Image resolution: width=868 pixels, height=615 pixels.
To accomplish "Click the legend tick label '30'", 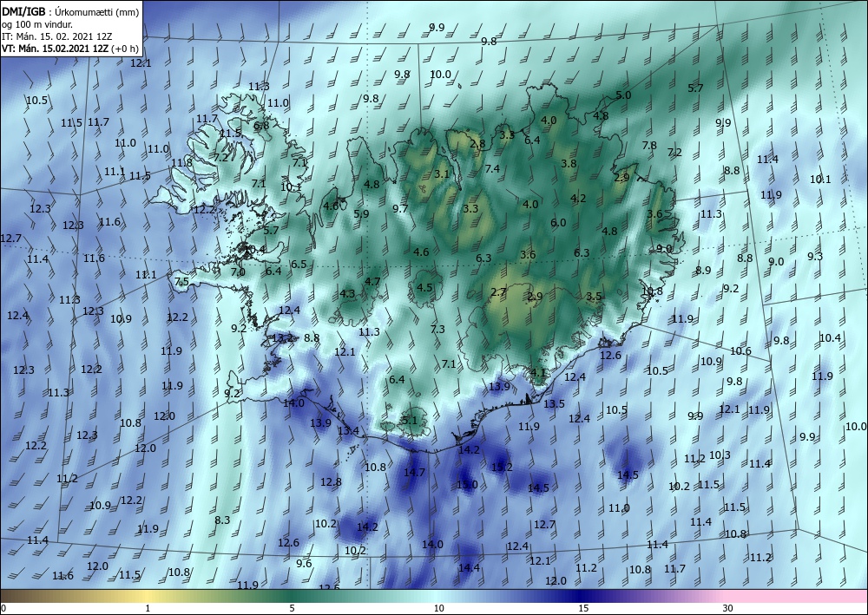I will (x=728, y=608).
